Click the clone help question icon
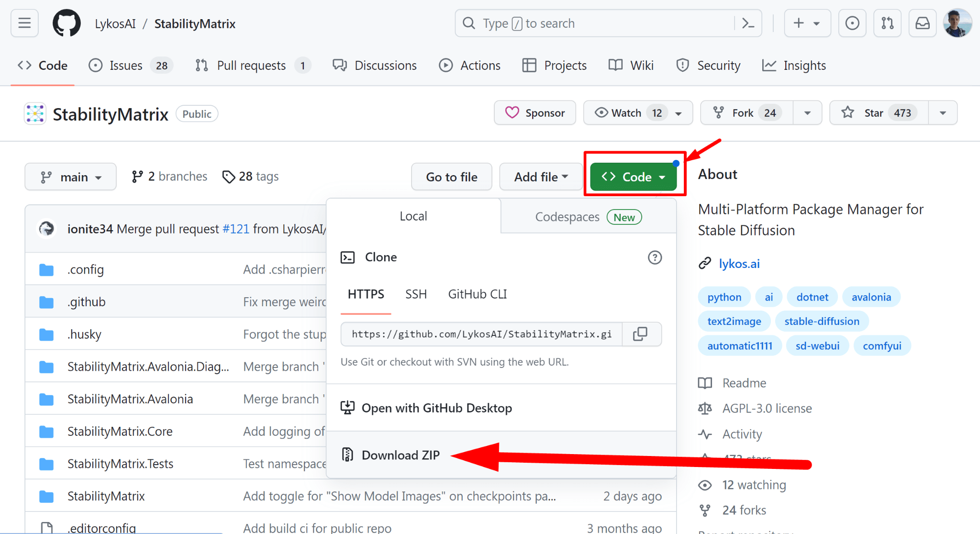Image resolution: width=980 pixels, height=534 pixels. tap(655, 257)
